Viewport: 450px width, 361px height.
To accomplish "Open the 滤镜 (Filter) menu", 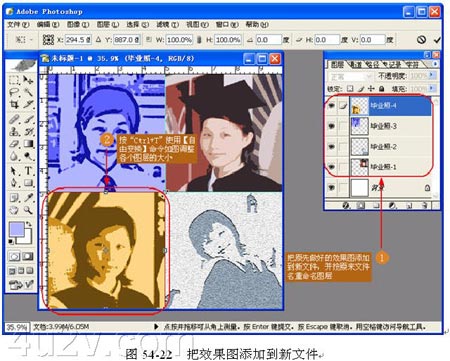I will click(x=168, y=24).
